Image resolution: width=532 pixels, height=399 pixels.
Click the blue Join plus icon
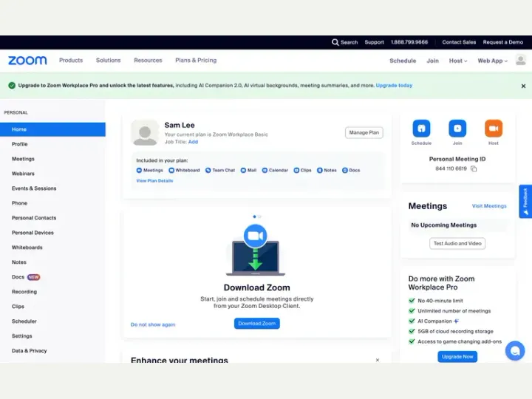[457, 129]
